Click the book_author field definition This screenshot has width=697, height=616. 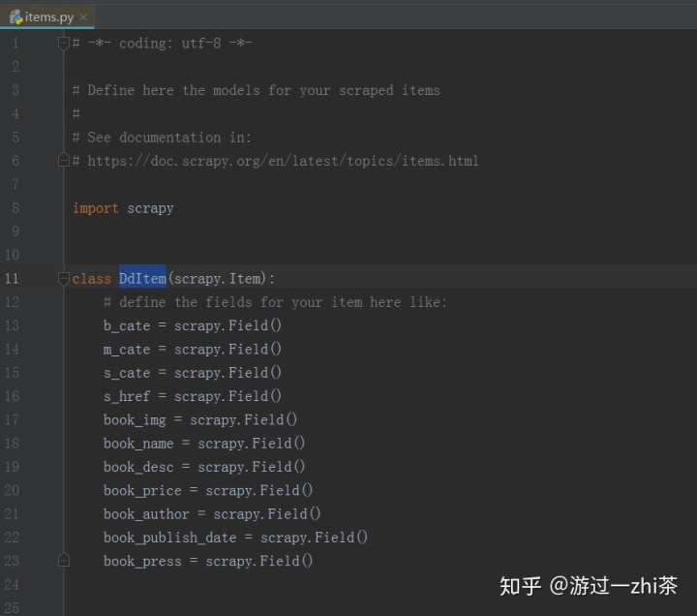212,514
